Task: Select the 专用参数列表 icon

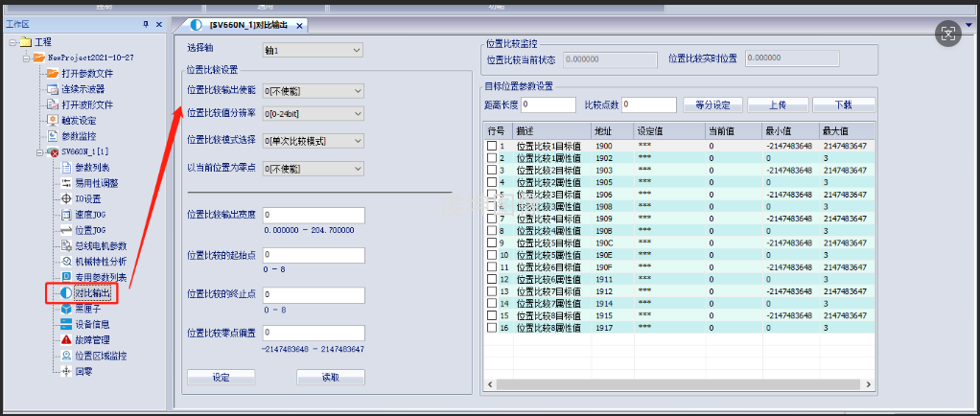Action: click(x=66, y=277)
